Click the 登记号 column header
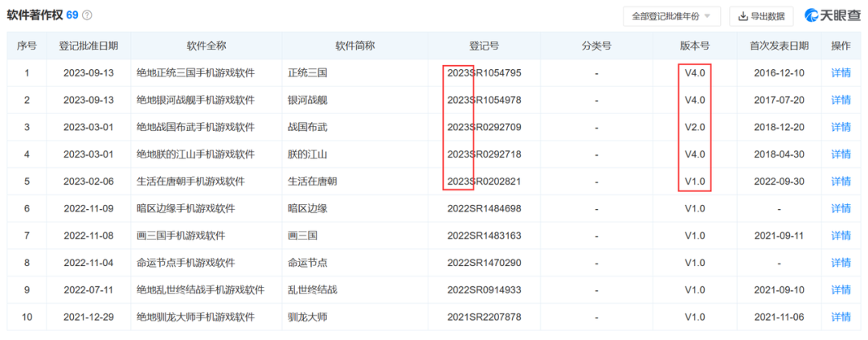Image resolution: width=868 pixels, height=340 pixels. click(x=485, y=46)
